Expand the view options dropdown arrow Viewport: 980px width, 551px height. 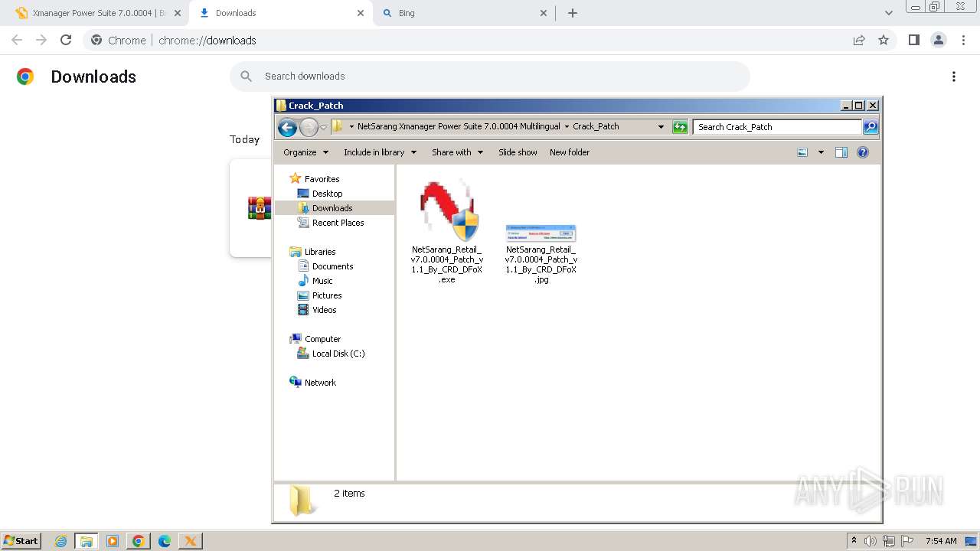pyautogui.click(x=821, y=152)
